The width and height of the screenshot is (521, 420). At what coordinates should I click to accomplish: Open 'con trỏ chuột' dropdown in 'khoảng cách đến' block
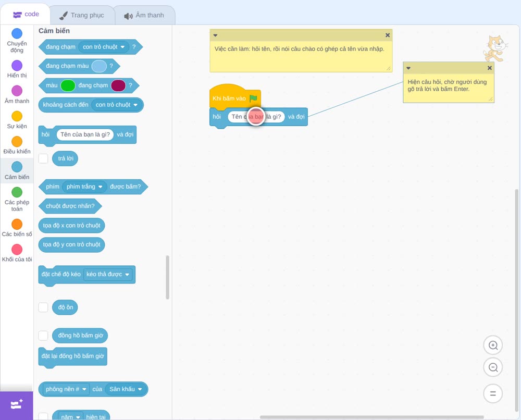(x=116, y=105)
